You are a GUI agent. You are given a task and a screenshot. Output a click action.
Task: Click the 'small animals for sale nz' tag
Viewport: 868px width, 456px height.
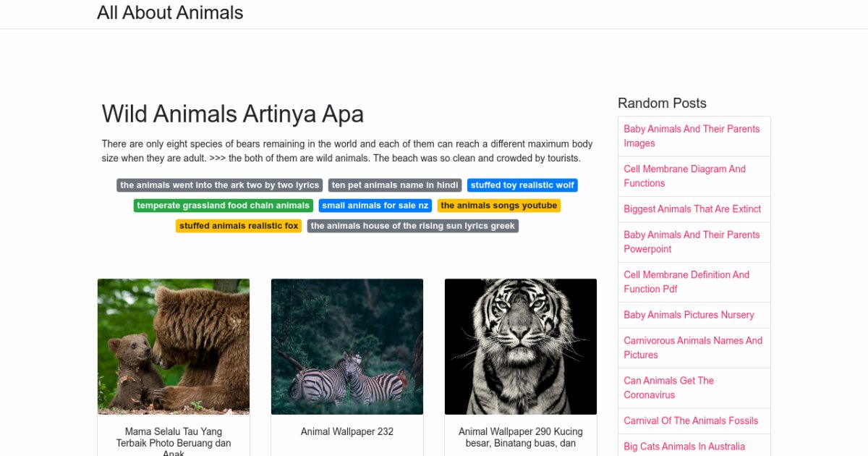[x=375, y=206]
